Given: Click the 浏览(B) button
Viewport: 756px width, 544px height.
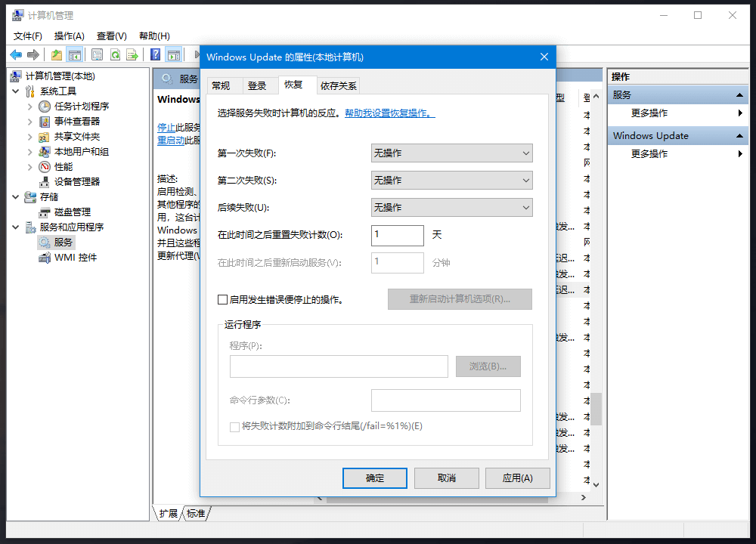Looking at the screenshot, I should 488,366.
